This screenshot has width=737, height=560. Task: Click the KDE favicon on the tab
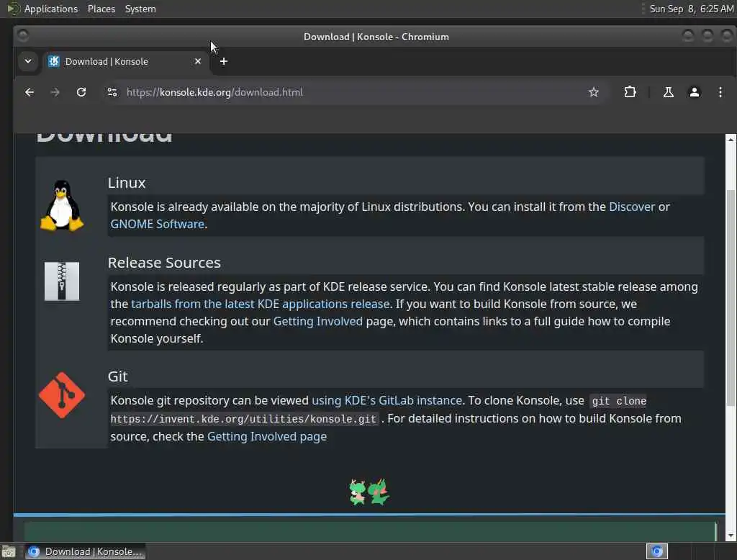pos(54,61)
